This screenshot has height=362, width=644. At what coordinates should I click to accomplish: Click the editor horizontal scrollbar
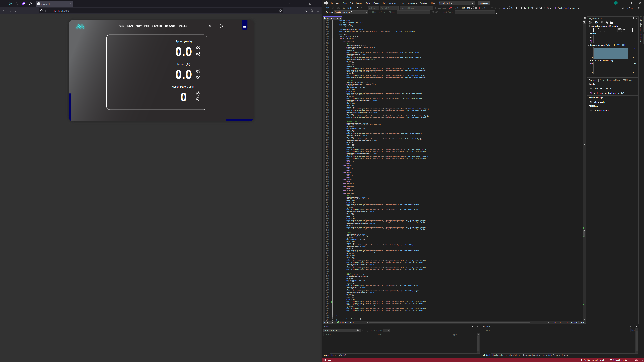(x=449, y=322)
